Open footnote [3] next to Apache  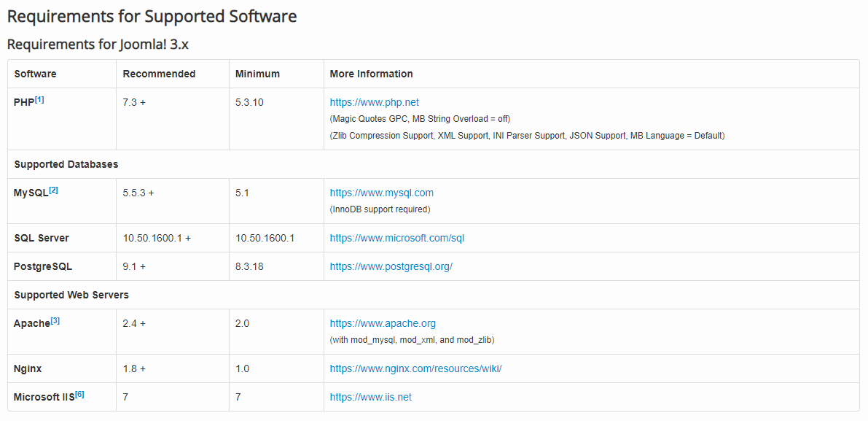(55, 321)
